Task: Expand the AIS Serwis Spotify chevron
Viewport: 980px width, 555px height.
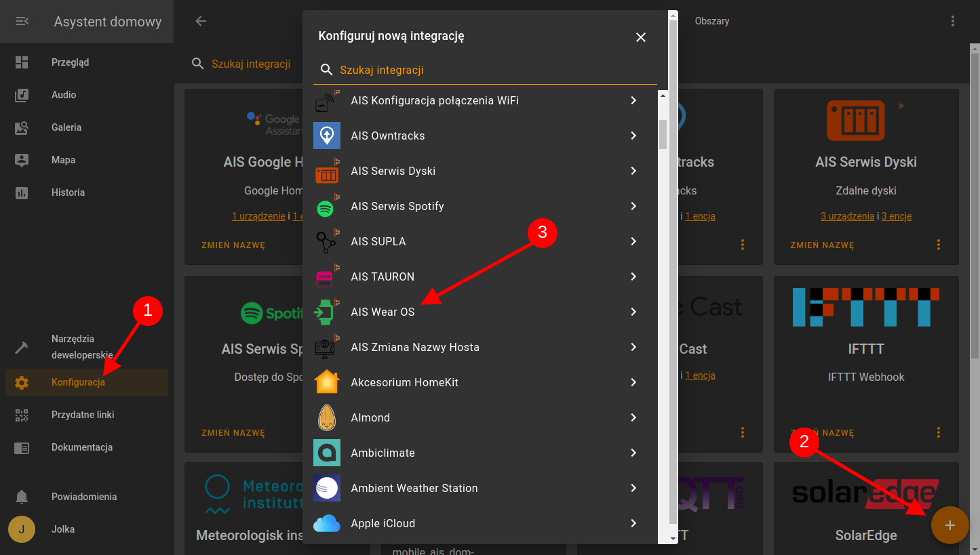Action: (633, 206)
